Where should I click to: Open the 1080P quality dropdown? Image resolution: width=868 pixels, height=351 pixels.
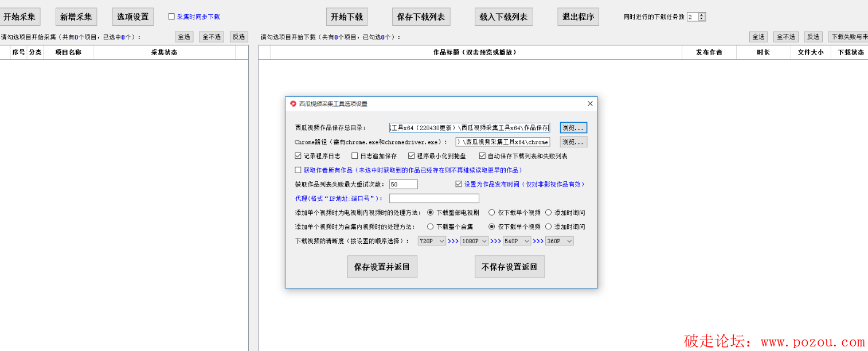pos(475,241)
